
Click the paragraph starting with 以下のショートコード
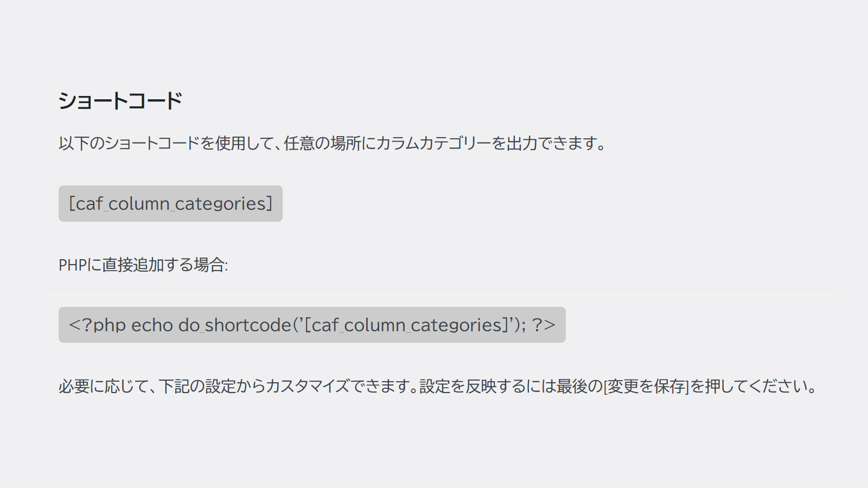332,144
